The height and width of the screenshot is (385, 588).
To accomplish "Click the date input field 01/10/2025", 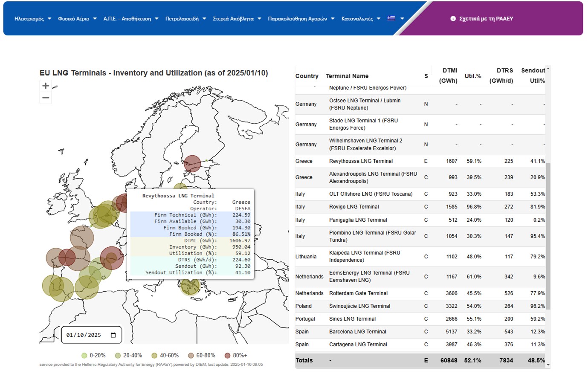I will tap(91, 335).
